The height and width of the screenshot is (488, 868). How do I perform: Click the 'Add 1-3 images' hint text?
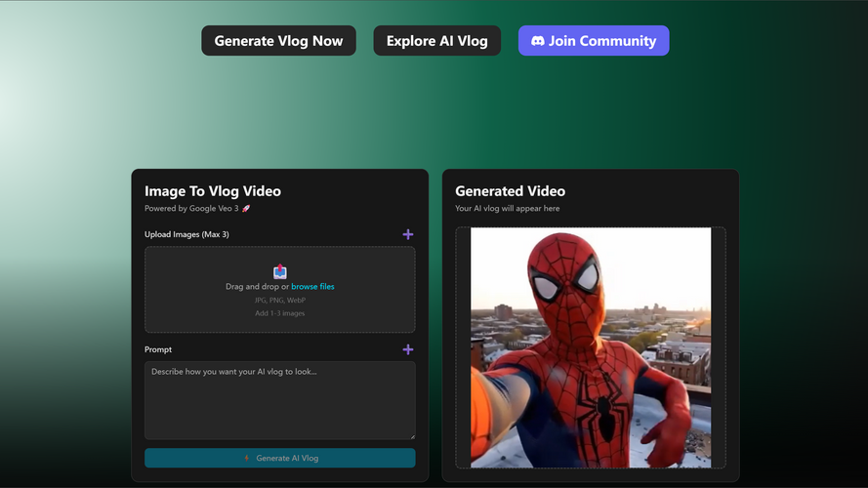(280, 313)
